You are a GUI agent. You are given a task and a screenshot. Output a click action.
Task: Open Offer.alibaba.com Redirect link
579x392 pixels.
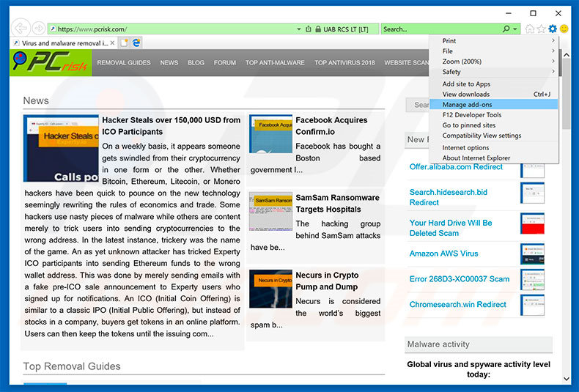point(456,167)
